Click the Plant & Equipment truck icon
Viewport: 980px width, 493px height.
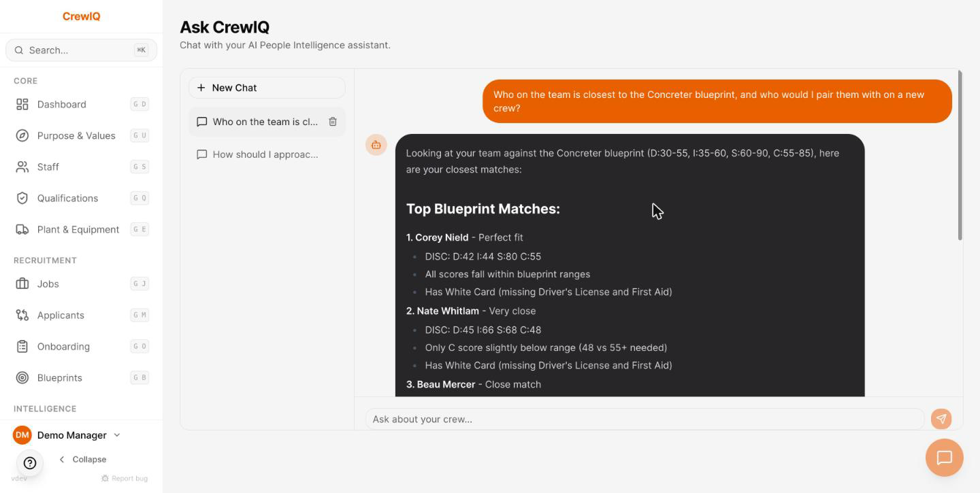[22, 229]
